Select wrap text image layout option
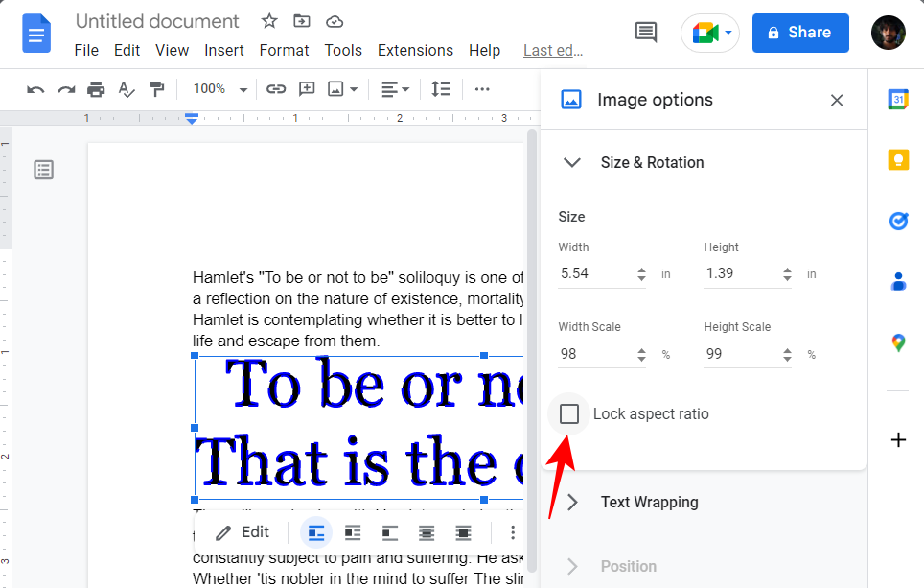The width and height of the screenshot is (924, 588). pos(353,532)
